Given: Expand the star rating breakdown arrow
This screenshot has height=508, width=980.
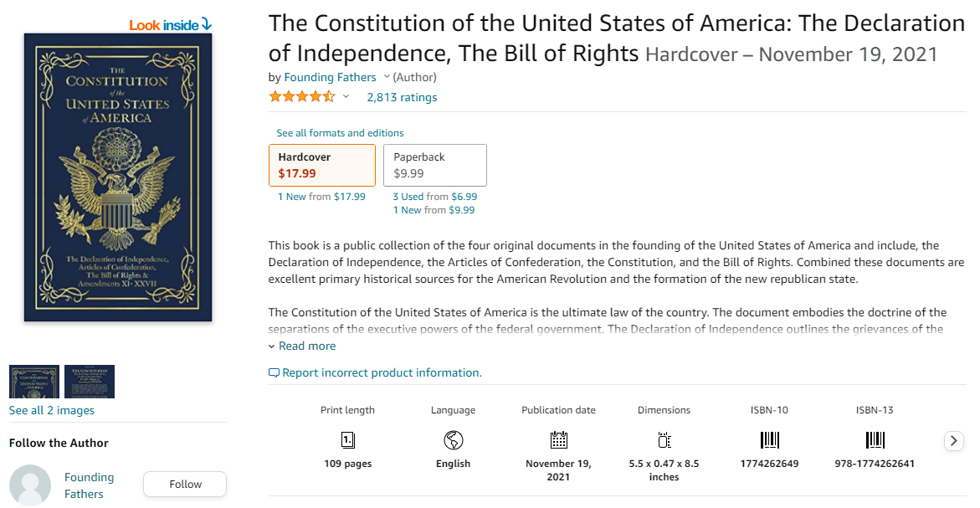Looking at the screenshot, I should pos(346,97).
